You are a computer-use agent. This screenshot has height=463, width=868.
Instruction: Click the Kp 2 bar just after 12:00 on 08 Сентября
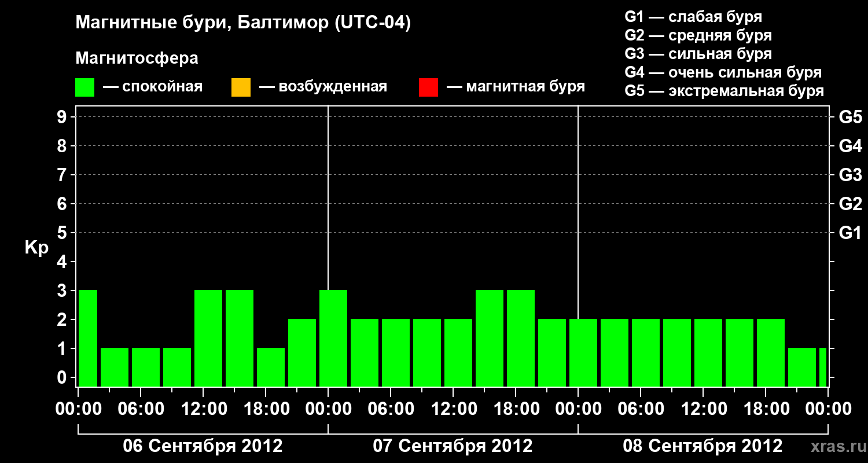[x=708, y=352]
